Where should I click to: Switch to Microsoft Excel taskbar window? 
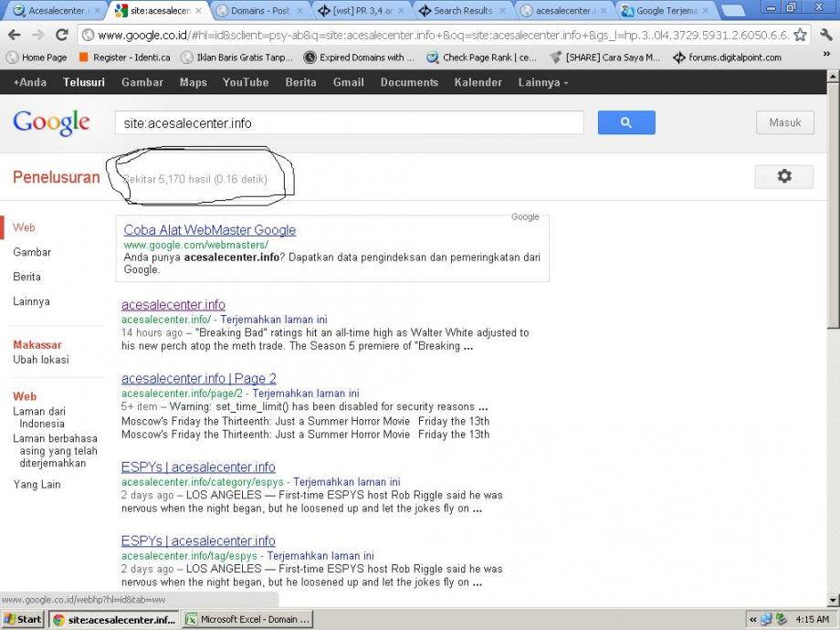247,620
